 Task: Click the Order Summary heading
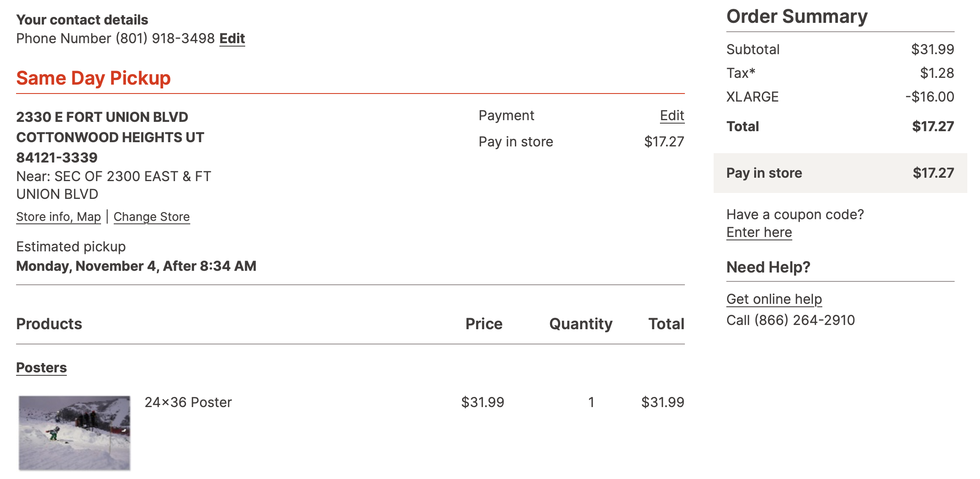point(797,17)
